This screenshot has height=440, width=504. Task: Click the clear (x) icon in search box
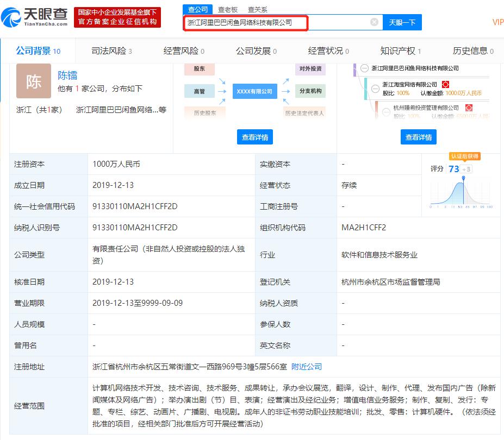coord(374,22)
